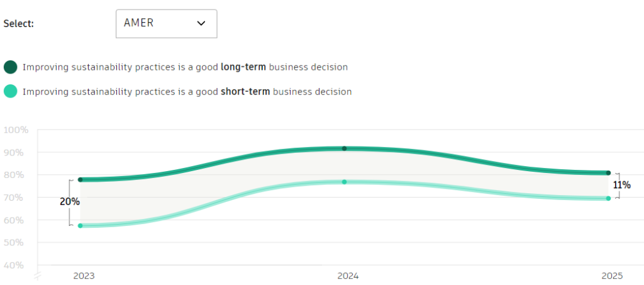Click the axis break icon near 40%
The image size is (644, 285).
coord(36,276)
